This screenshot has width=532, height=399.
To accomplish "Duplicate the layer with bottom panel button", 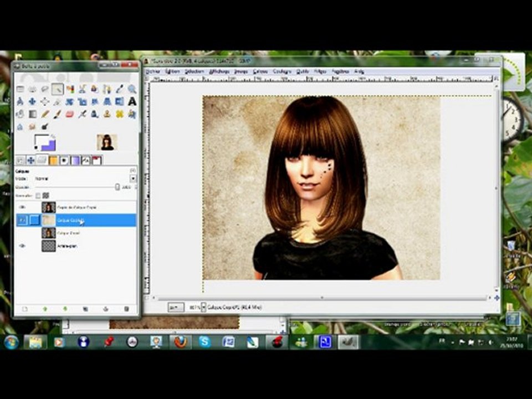I will click(x=85, y=309).
